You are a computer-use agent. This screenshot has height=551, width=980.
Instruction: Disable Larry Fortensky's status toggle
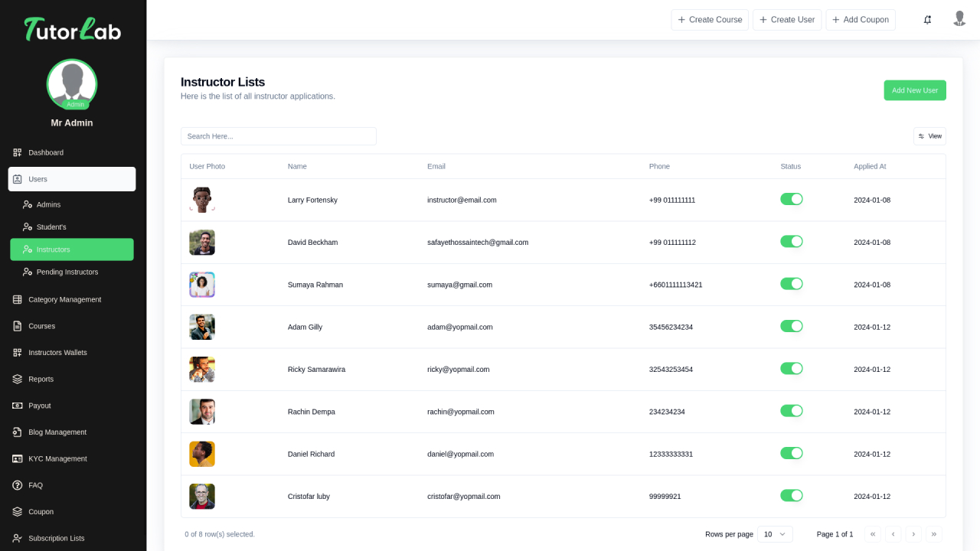(791, 200)
